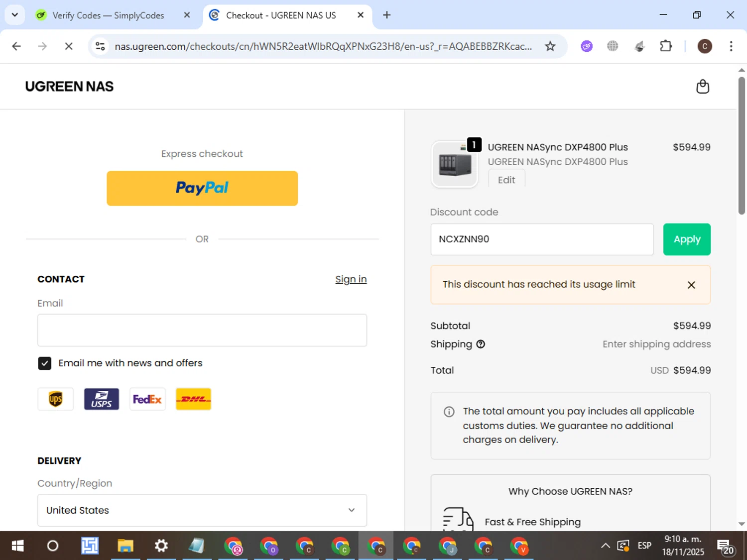The image size is (747, 560).
Task: Click the site information icon in address bar
Action: pos(100,46)
